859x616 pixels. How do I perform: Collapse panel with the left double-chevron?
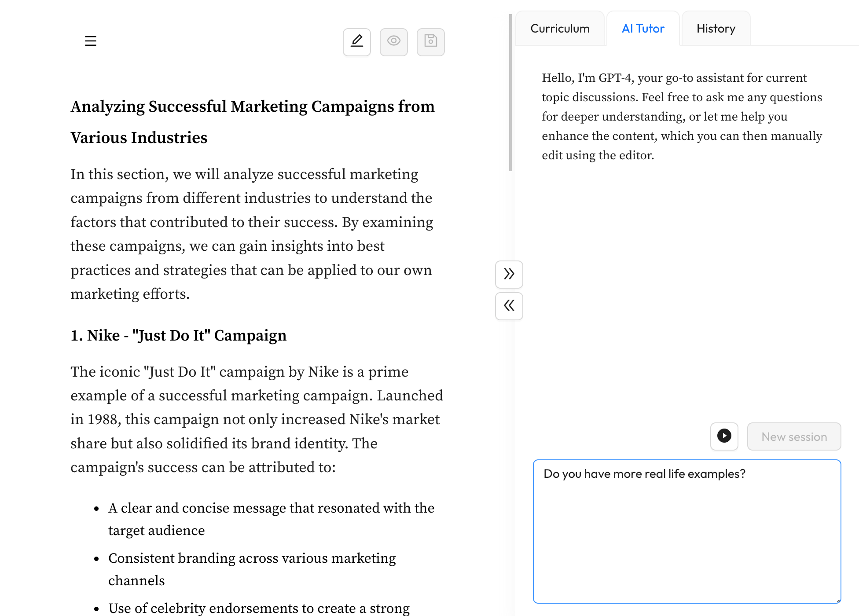[x=509, y=306]
